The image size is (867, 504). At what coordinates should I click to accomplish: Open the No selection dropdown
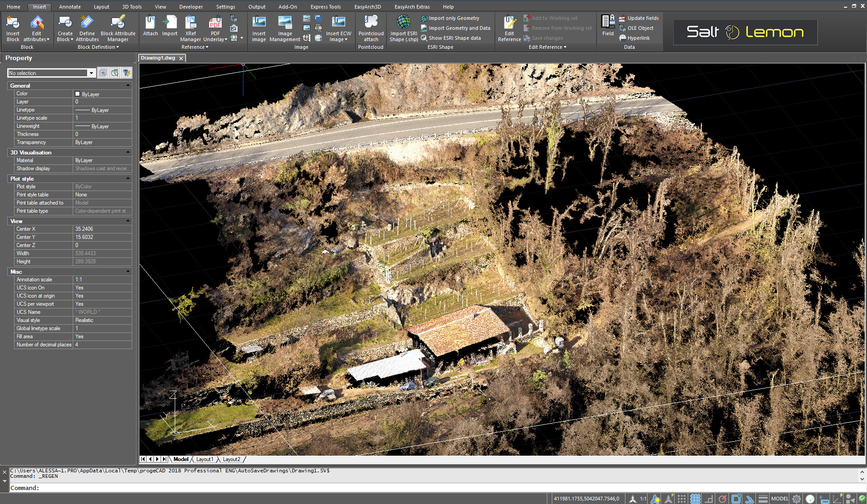coord(91,73)
